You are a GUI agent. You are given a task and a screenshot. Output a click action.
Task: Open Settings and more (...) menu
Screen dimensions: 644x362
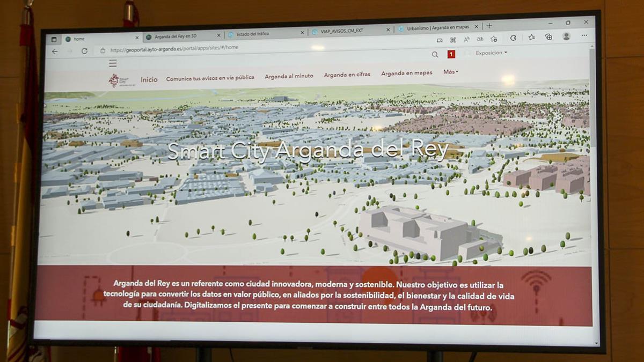pyautogui.click(x=584, y=35)
